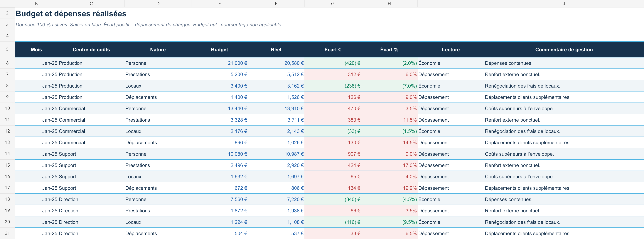
Task: Click the Réel cell showing 10,987 €
Action: 276,154
